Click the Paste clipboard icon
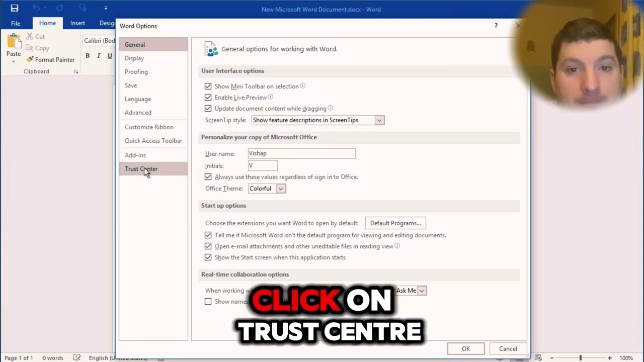Screen dimensions: 644x362 tap(14, 41)
